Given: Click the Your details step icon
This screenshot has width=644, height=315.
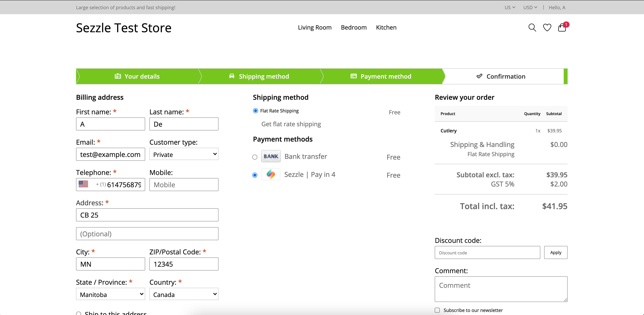Looking at the screenshot, I should coord(118,76).
